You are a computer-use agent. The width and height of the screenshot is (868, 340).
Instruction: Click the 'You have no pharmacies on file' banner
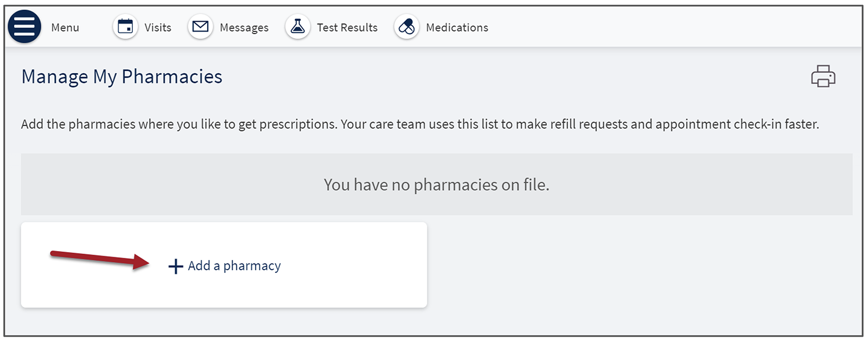pos(436,185)
